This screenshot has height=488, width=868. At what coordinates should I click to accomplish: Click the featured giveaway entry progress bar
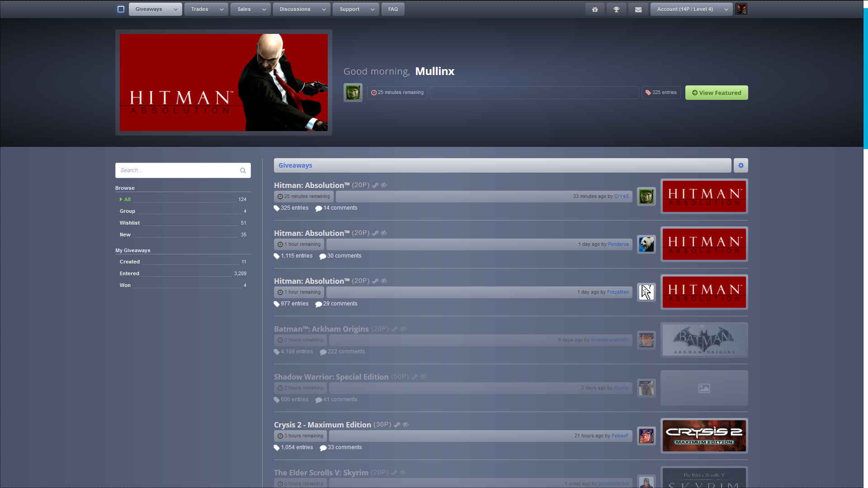pyautogui.click(x=533, y=92)
